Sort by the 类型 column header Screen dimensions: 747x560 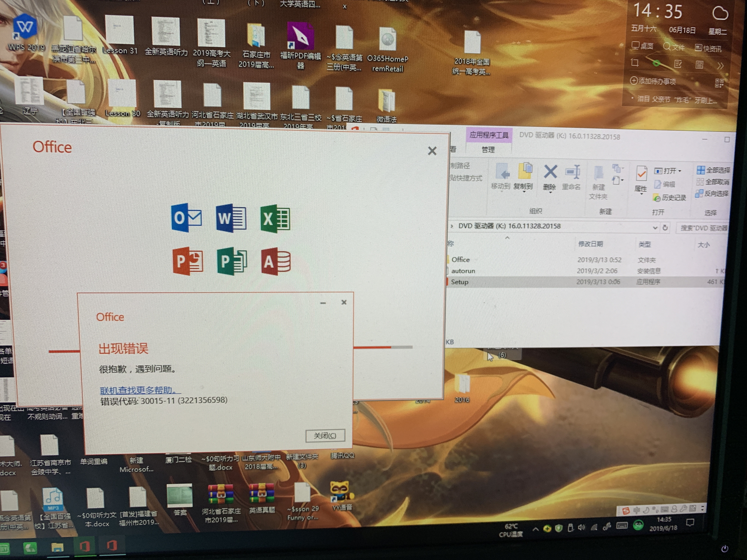644,244
